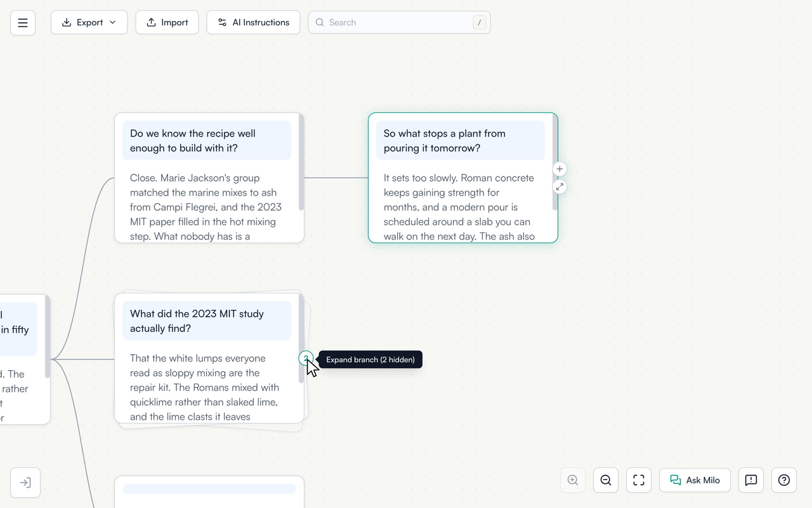The height and width of the screenshot is (508, 812).
Task: Open Ask Milo chat
Action: coord(695,480)
